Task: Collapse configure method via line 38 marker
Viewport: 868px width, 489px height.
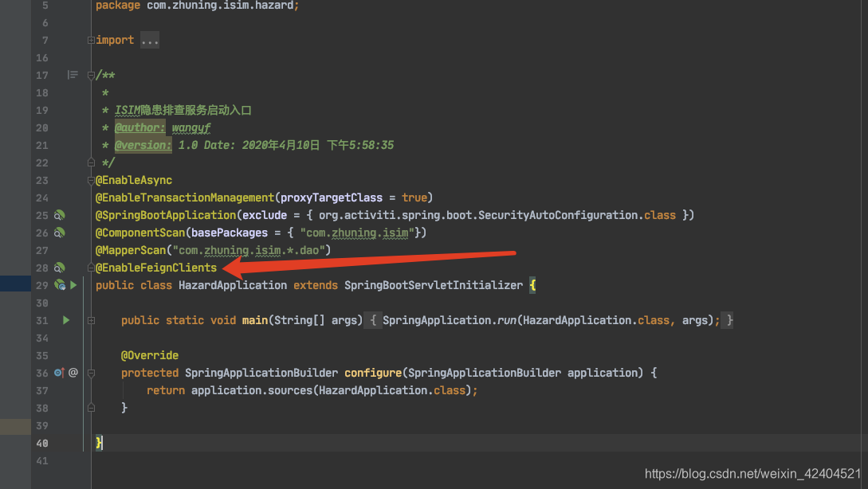Action: [91, 408]
